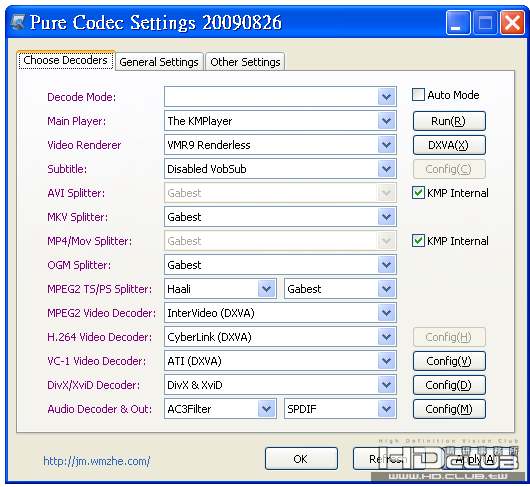Minimize the Pure Codec Settings window

(x=458, y=23)
